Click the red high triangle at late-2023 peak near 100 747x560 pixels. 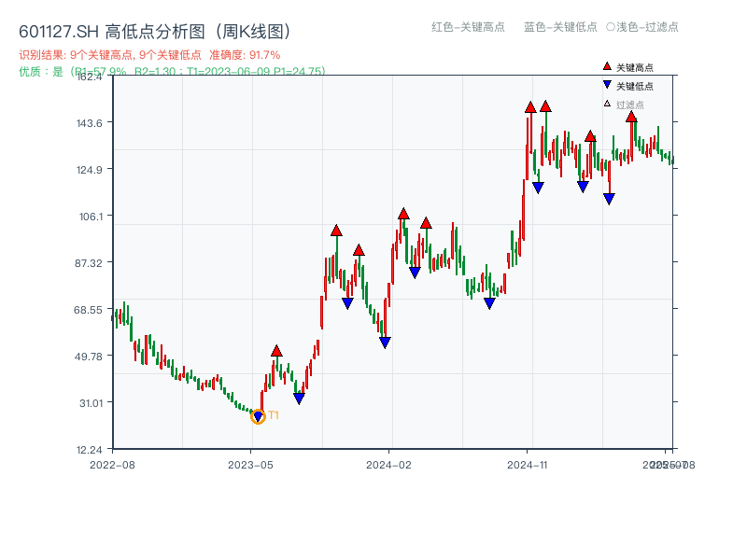[336, 231]
